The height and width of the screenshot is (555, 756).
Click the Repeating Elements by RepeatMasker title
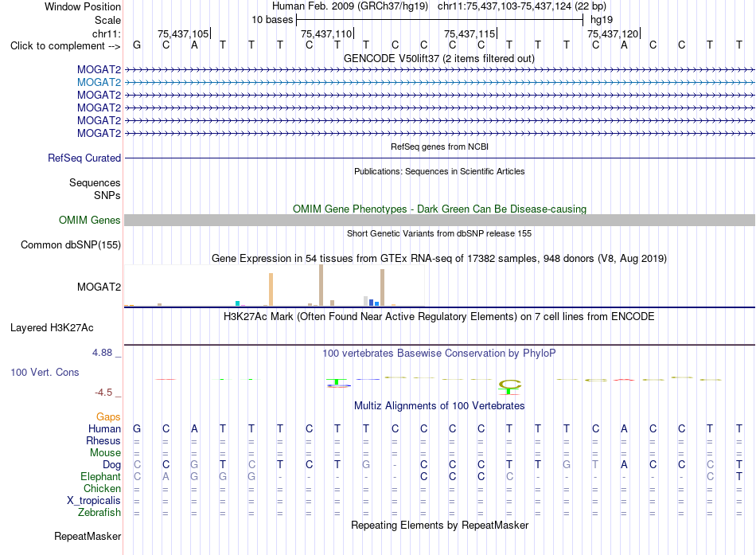pos(439,525)
